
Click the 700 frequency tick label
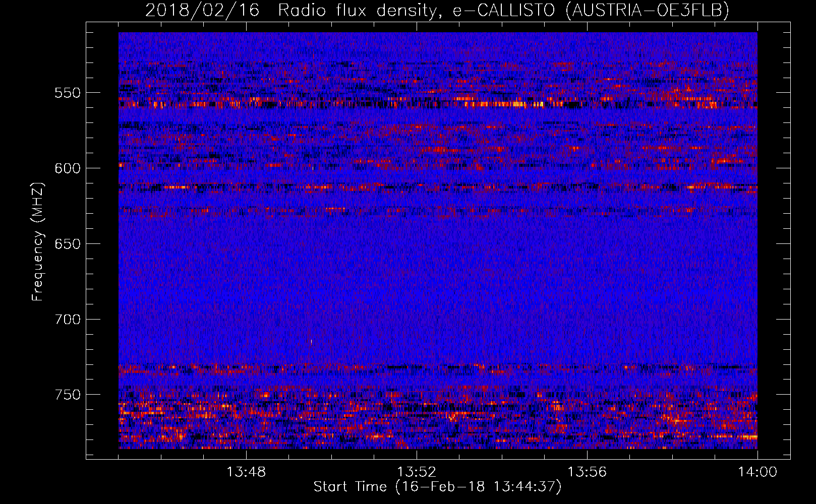(x=68, y=319)
